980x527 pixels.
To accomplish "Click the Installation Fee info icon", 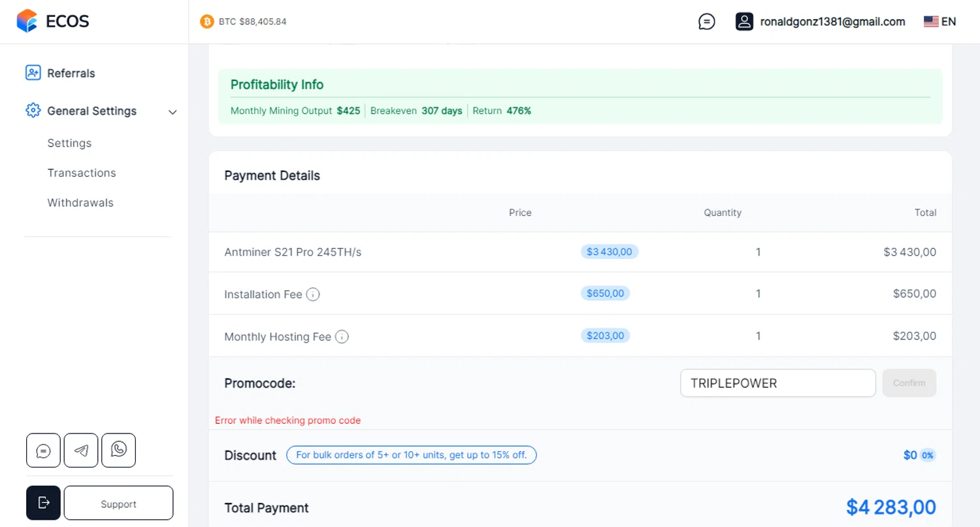I will (313, 294).
